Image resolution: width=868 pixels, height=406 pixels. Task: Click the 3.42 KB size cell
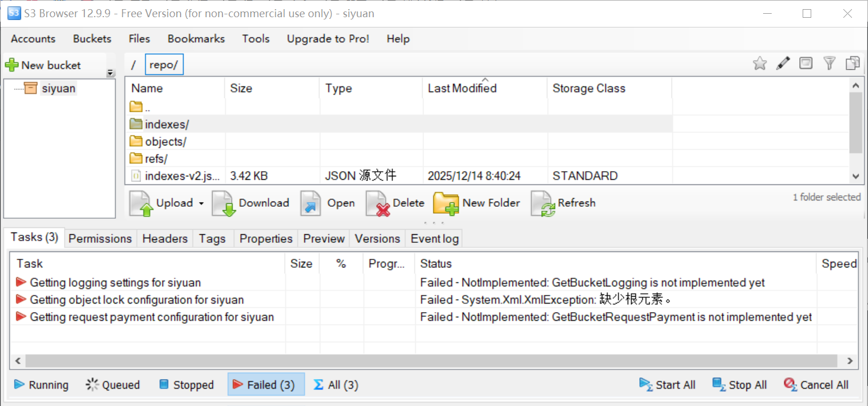249,176
